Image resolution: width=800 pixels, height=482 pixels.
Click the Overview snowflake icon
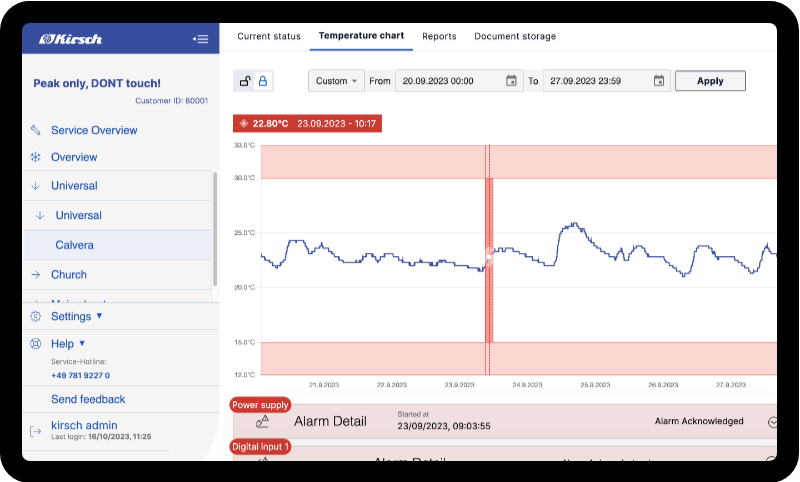(35, 157)
